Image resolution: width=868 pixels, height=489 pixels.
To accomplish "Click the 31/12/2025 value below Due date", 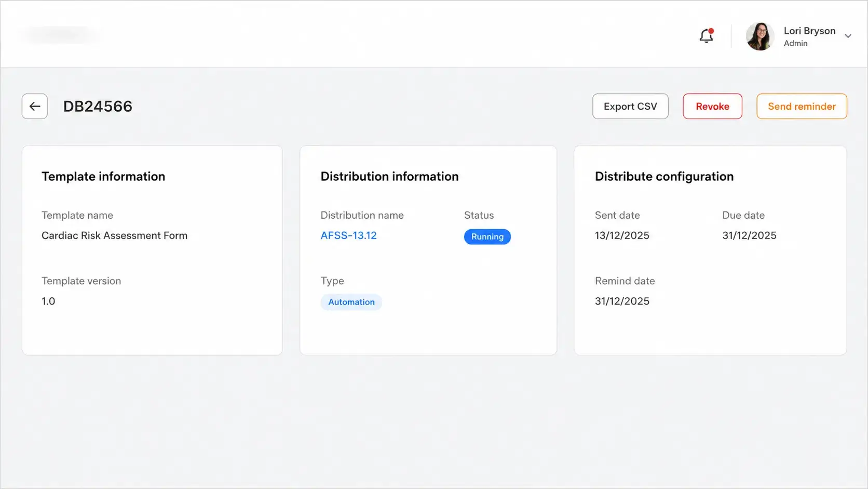I will pos(749,235).
